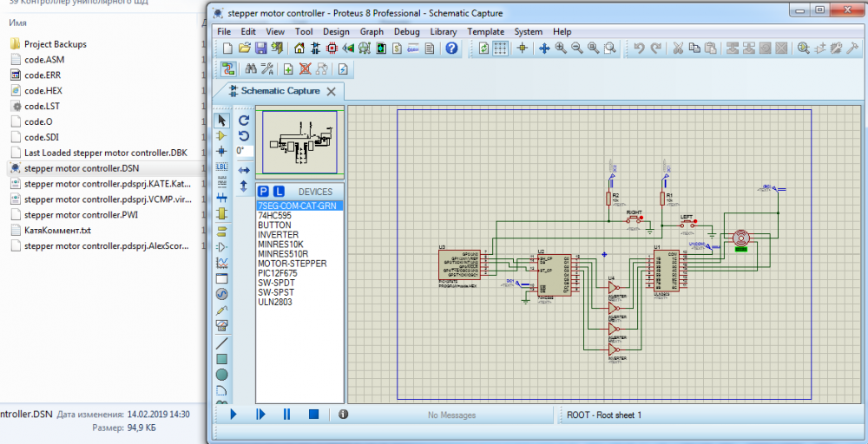
Task: Select the Wire Label mode tool
Action: pos(221,166)
